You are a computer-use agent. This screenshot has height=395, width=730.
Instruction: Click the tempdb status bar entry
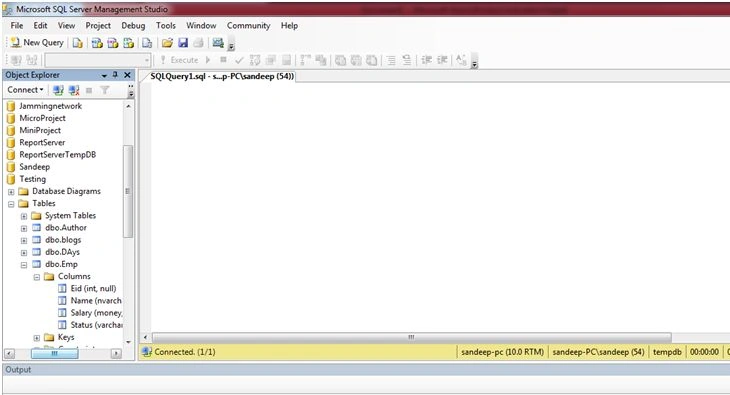667,352
